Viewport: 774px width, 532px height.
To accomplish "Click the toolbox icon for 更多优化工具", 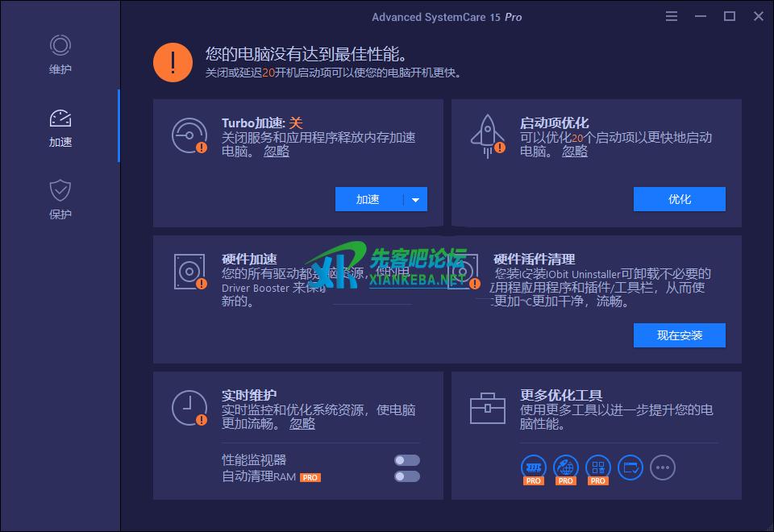I will pyautogui.click(x=487, y=408).
